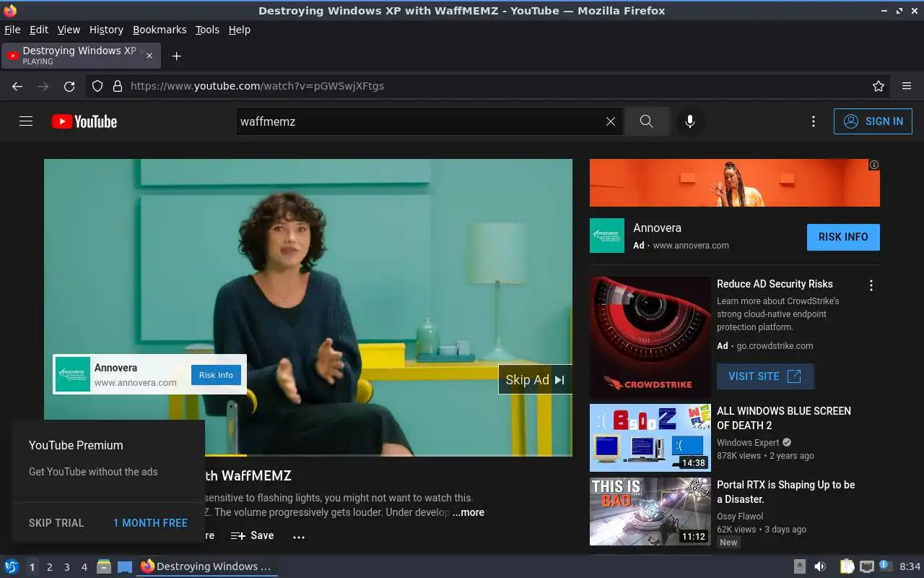Open the File menu
Screen dimensions: 924x578
point(12,30)
